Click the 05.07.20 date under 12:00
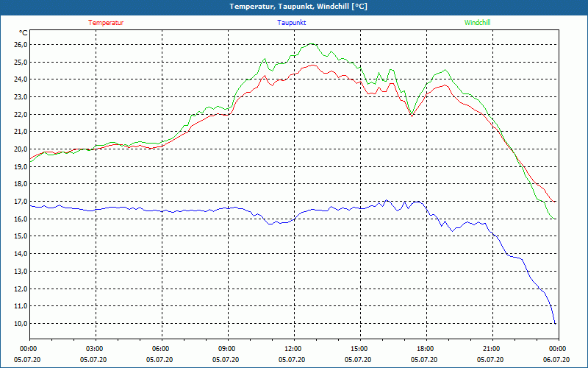 [x=292, y=359]
